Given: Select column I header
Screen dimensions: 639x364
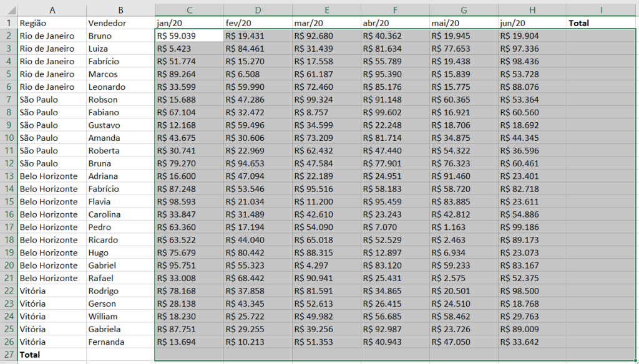Looking at the screenshot, I should pyautogui.click(x=601, y=10).
